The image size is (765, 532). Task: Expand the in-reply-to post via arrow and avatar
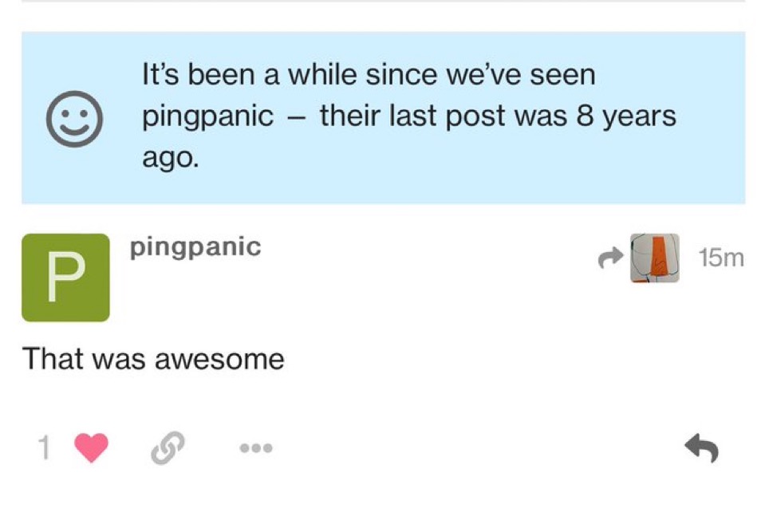tap(639, 258)
